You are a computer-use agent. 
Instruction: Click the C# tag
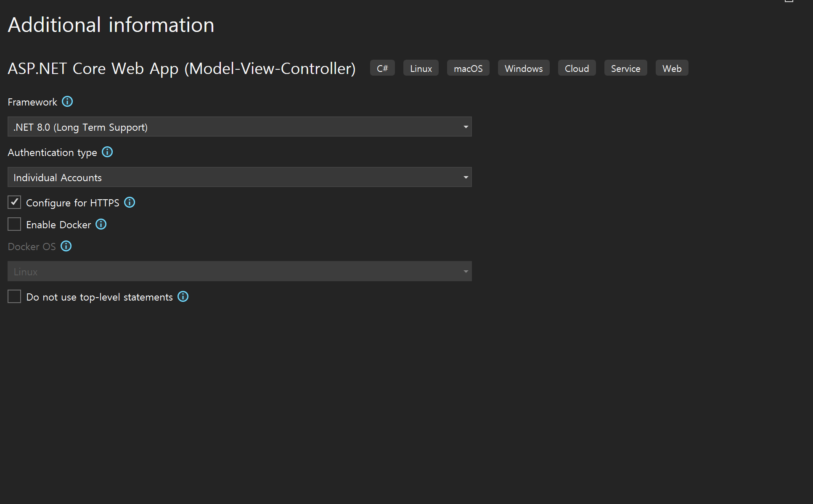coord(382,69)
